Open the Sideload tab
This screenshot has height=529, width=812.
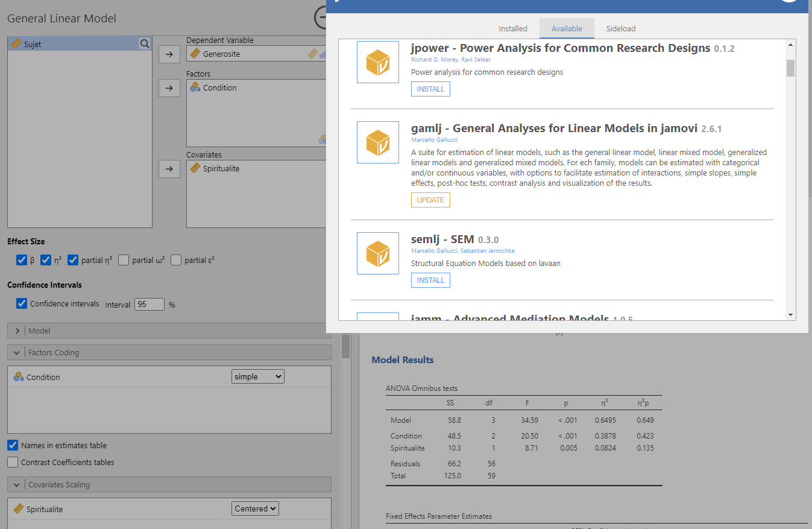(621, 28)
